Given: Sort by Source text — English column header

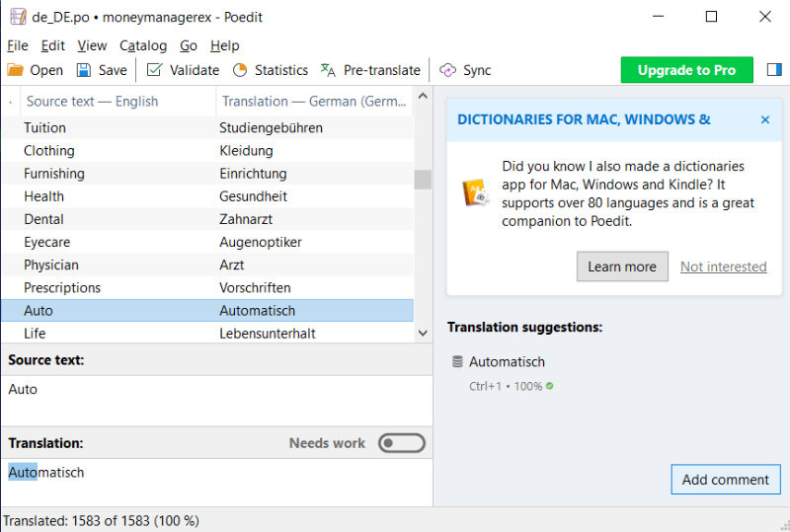Looking at the screenshot, I should (x=92, y=102).
